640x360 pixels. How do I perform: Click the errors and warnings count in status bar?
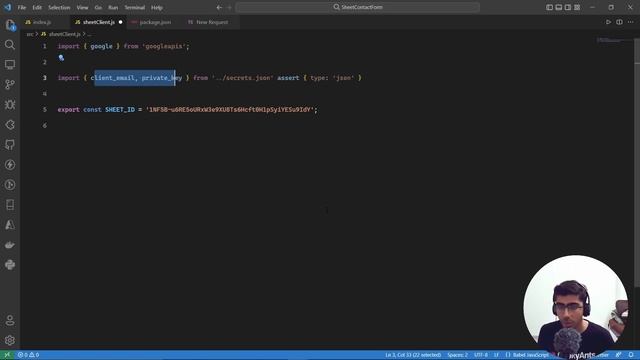[x=28, y=355]
